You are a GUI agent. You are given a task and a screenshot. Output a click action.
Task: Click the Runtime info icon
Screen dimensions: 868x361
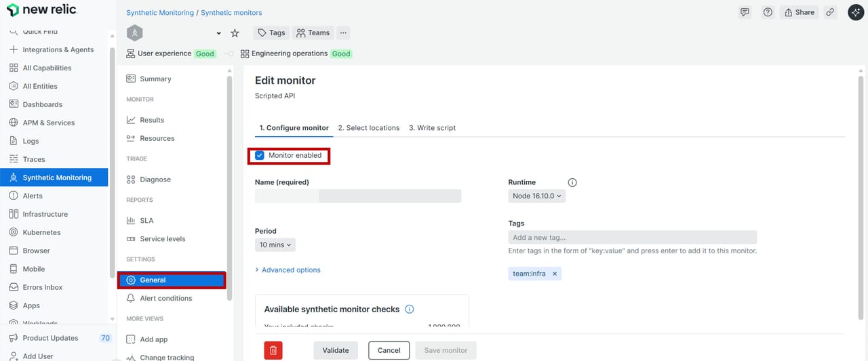click(572, 182)
